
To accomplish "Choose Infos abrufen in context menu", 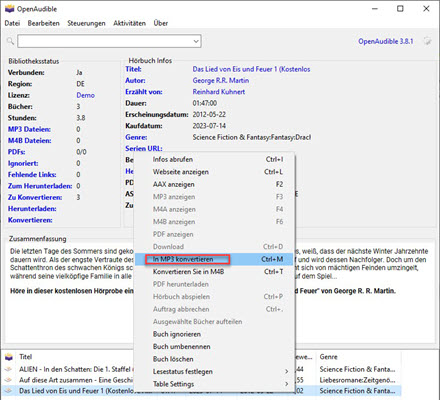I will (214, 159).
